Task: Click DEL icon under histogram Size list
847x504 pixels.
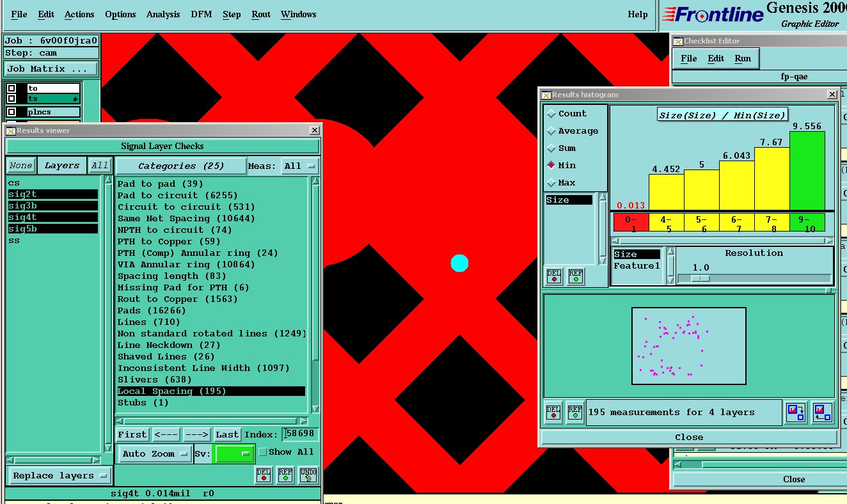Action: (554, 276)
